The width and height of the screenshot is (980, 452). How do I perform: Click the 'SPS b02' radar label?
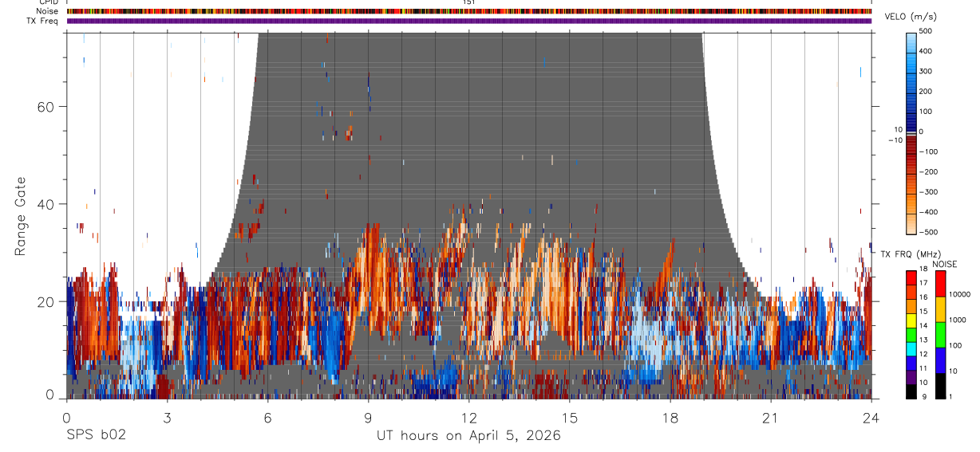[x=96, y=436]
